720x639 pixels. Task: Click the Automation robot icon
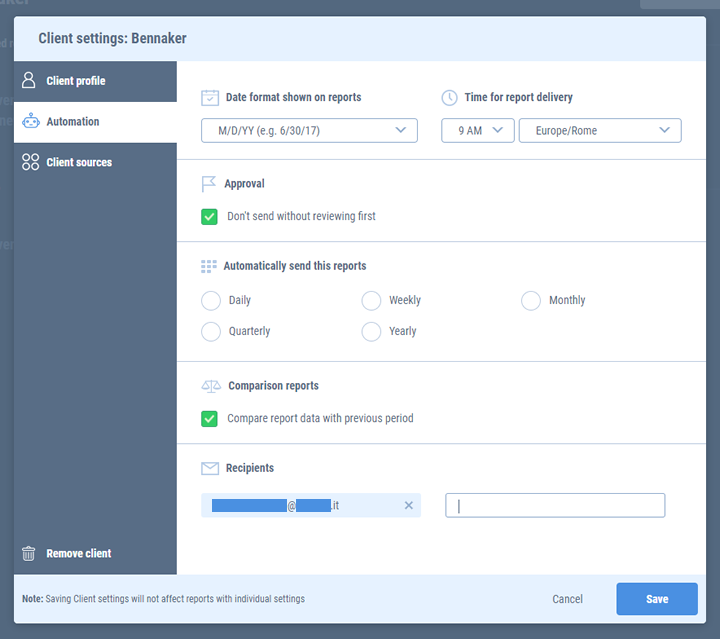pyautogui.click(x=31, y=121)
